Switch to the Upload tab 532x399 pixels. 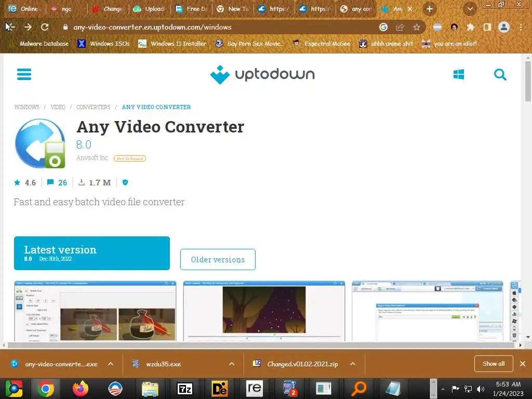[149, 9]
